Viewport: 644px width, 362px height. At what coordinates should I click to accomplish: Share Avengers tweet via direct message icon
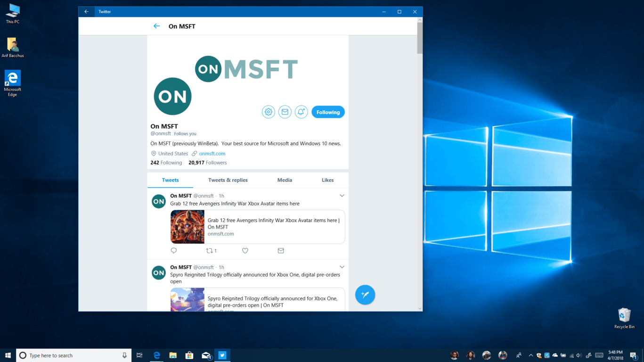281,251
